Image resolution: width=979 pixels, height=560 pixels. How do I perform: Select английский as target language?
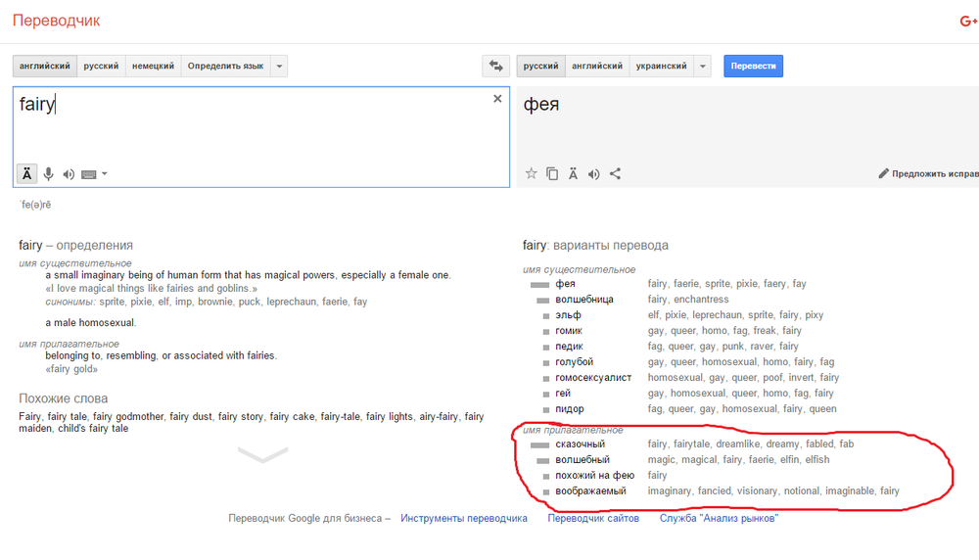[x=597, y=66]
